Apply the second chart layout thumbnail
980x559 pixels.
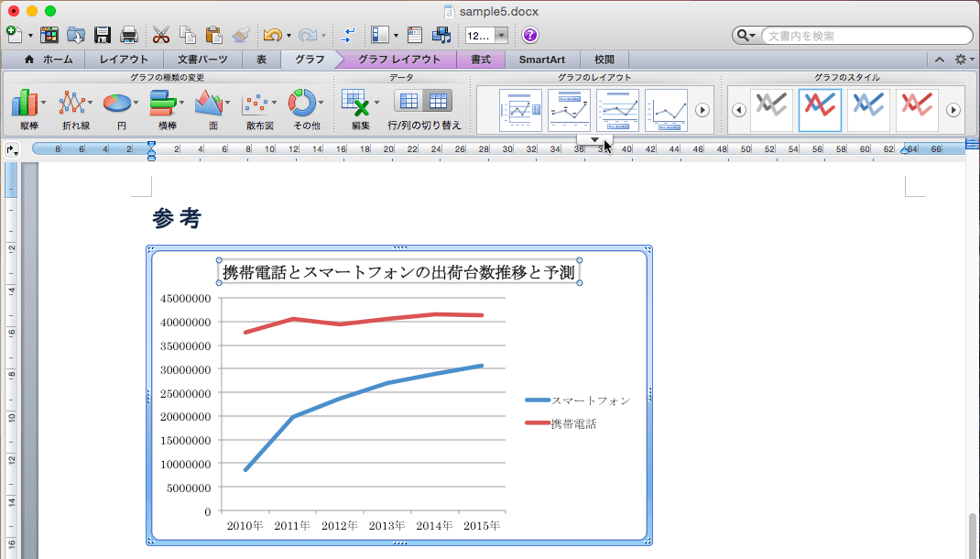pos(570,110)
